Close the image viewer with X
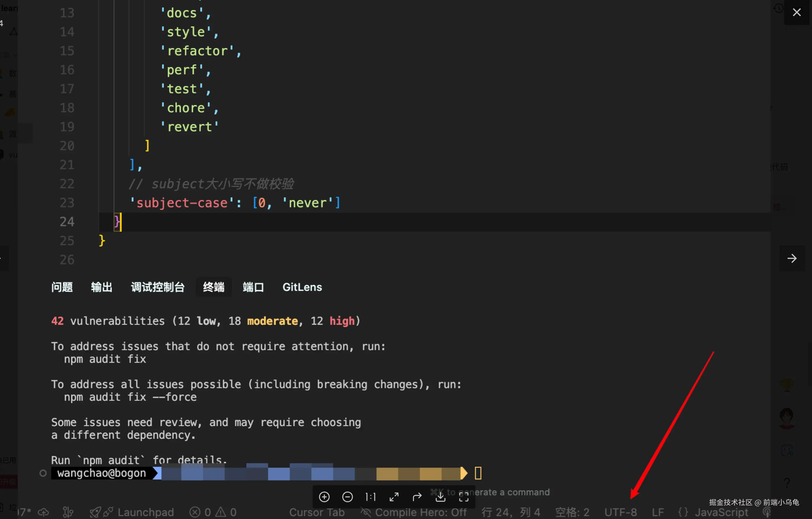The height and width of the screenshot is (519, 812). [797, 13]
